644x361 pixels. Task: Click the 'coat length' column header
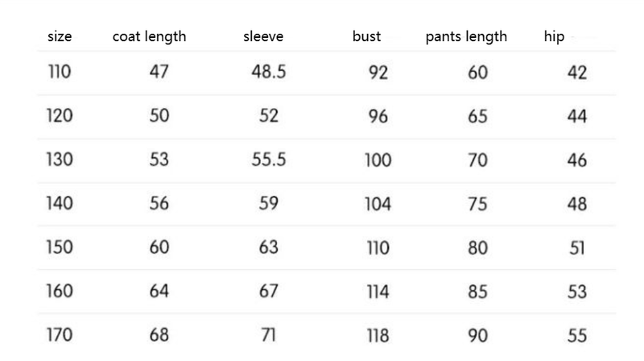(149, 36)
